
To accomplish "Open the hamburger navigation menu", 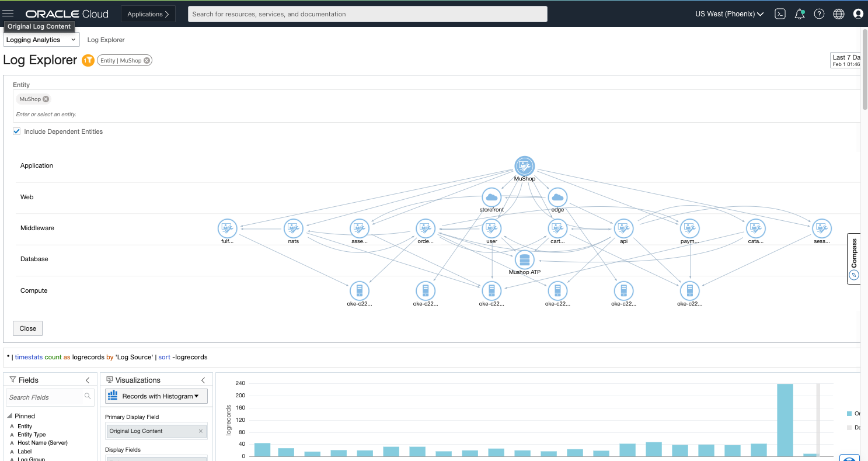I will (8, 13).
